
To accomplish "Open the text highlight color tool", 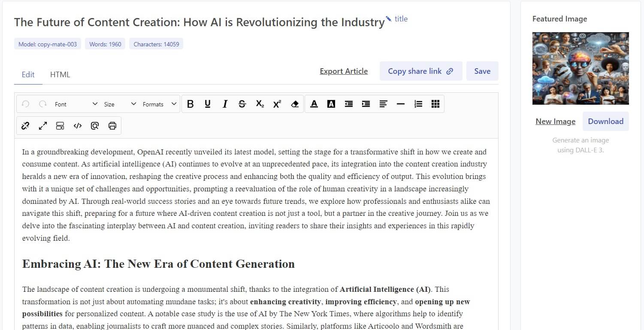I will [x=331, y=104].
